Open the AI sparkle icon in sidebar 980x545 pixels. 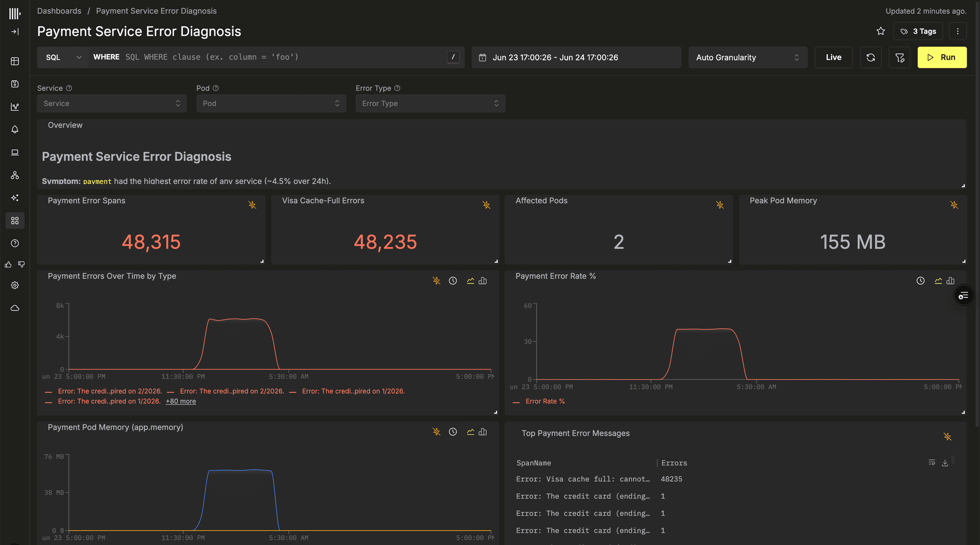pos(15,198)
